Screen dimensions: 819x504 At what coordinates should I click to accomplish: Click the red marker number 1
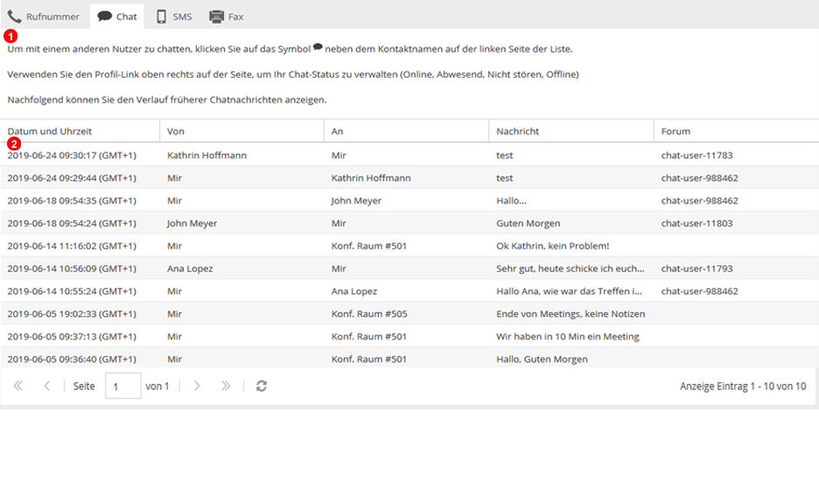click(x=10, y=36)
